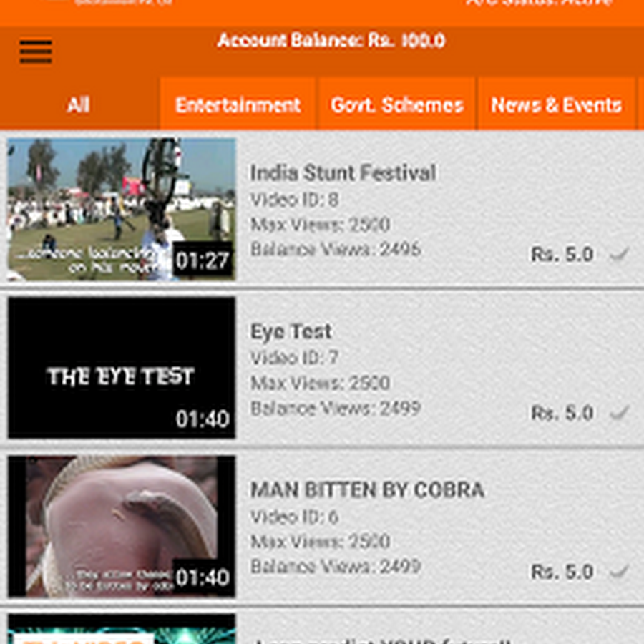Select the Eye Test title
The image size is (644, 644).
[x=291, y=332]
